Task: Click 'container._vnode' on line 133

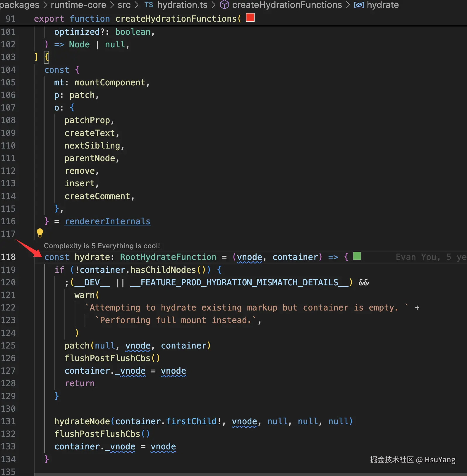Action: 95,447
